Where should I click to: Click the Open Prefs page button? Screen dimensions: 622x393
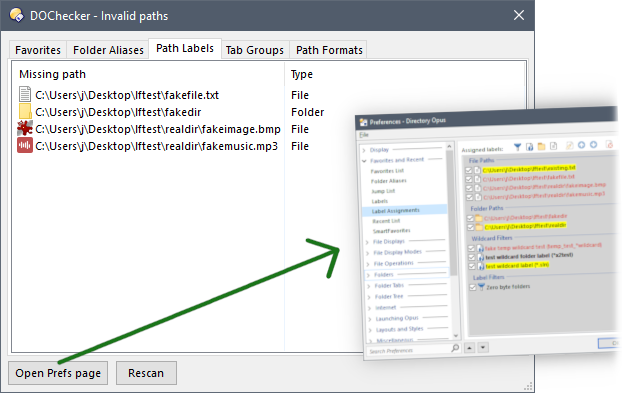click(x=58, y=373)
